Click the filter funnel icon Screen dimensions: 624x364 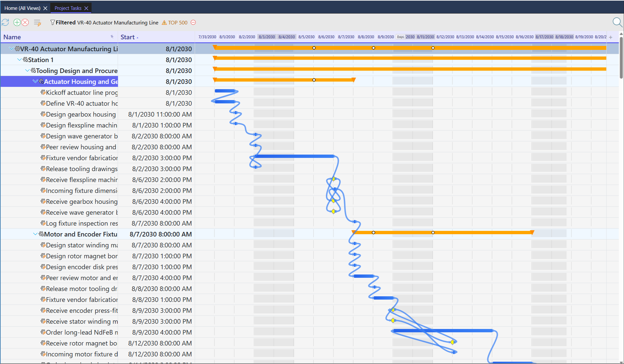pyautogui.click(x=53, y=22)
